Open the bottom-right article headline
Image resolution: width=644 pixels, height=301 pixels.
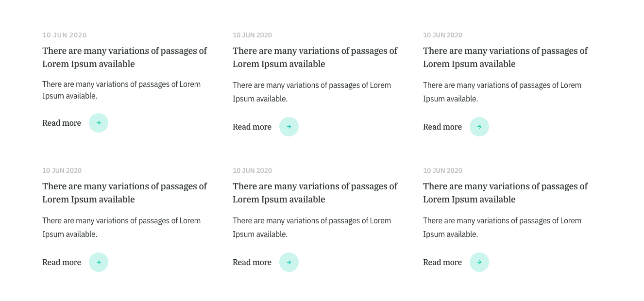pos(505,193)
